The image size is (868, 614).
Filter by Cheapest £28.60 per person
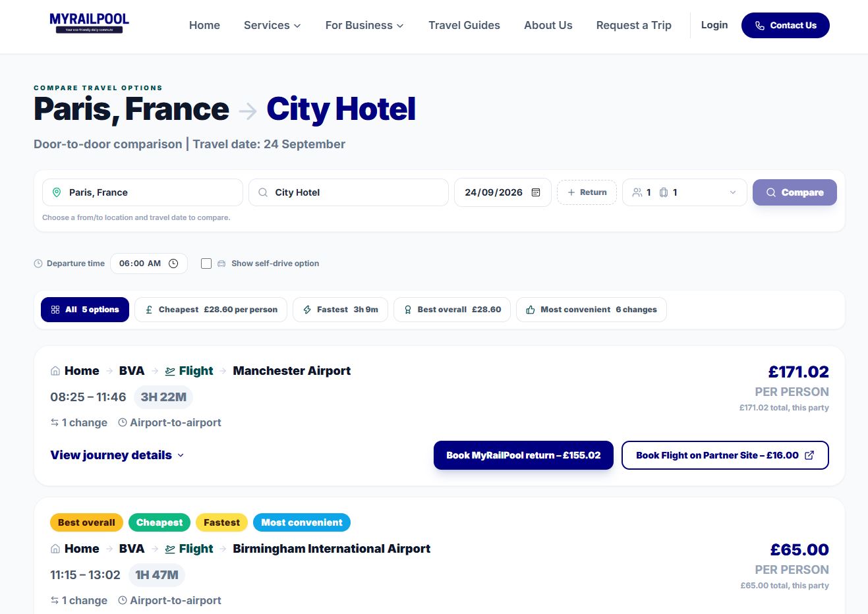tap(211, 310)
